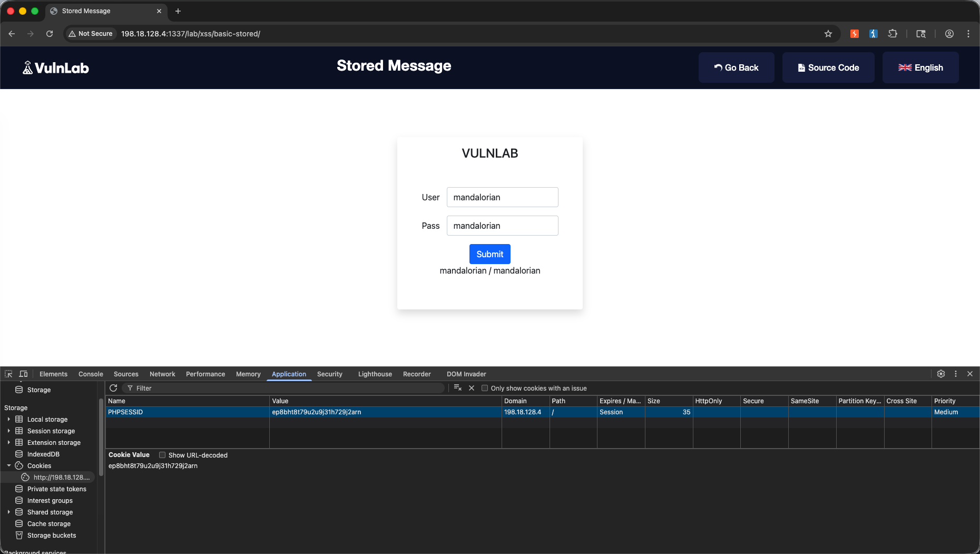Switch to the Network tab

pyautogui.click(x=162, y=374)
